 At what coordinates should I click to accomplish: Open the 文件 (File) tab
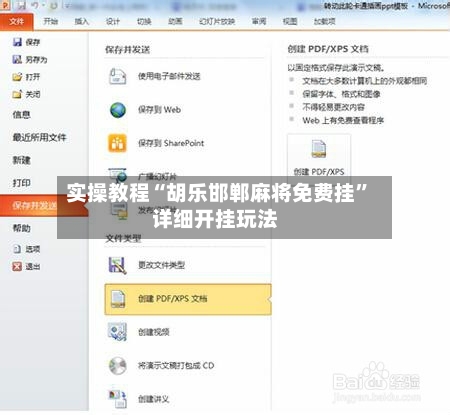coord(17,22)
